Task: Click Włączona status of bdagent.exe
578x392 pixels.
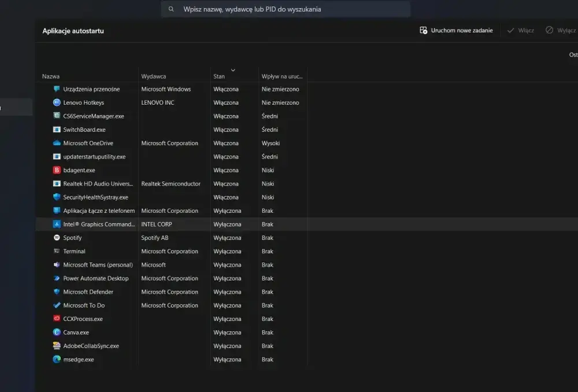Action: pos(226,170)
